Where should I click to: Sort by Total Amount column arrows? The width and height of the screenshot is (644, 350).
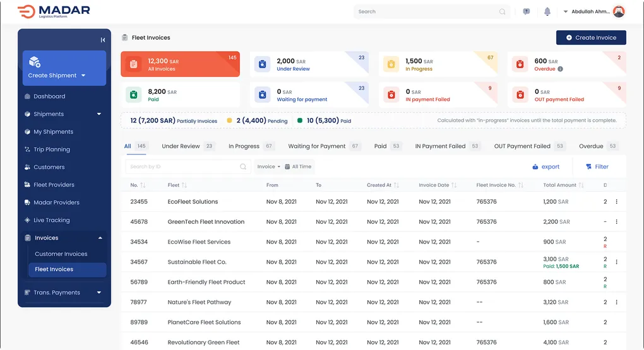(581, 185)
